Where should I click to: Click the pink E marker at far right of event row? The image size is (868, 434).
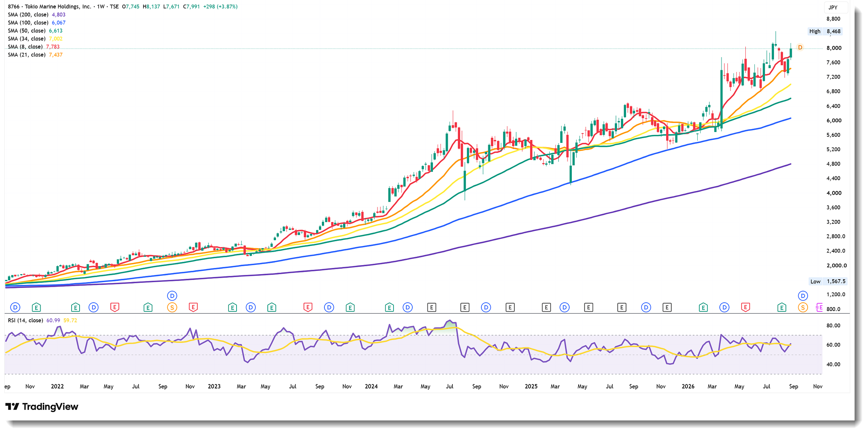[x=819, y=308]
